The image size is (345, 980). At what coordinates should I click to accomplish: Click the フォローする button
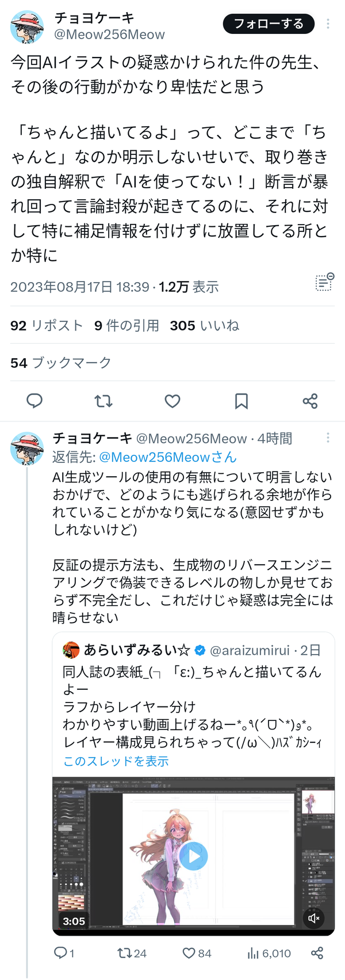pyautogui.click(x=269, y=24)
